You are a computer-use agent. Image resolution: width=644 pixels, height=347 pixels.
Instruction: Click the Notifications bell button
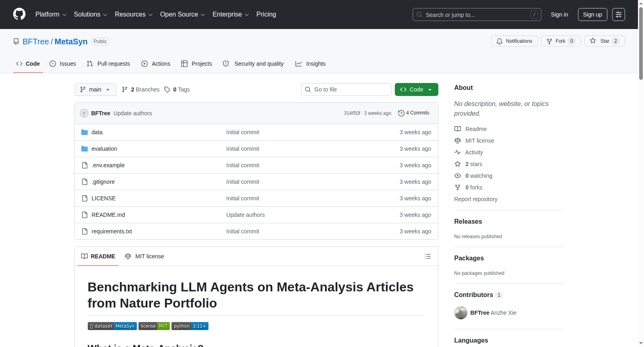point(514,41)
